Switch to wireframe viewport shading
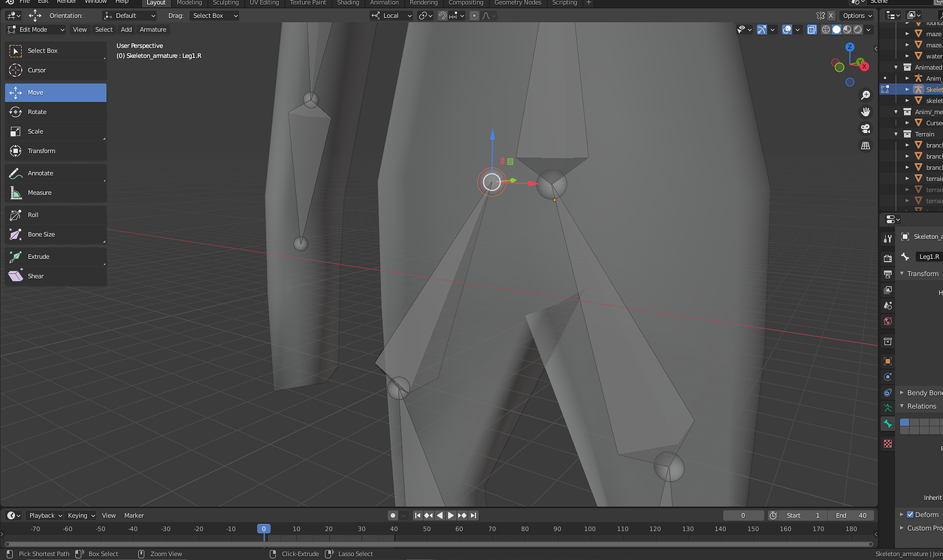The height and width of the screenshot is (560, 943). (x=826, y=29)
